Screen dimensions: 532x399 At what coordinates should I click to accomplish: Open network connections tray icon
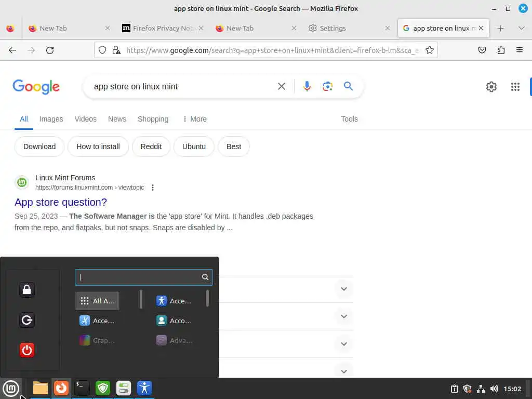pyautogui.click(x=481, y=389)
